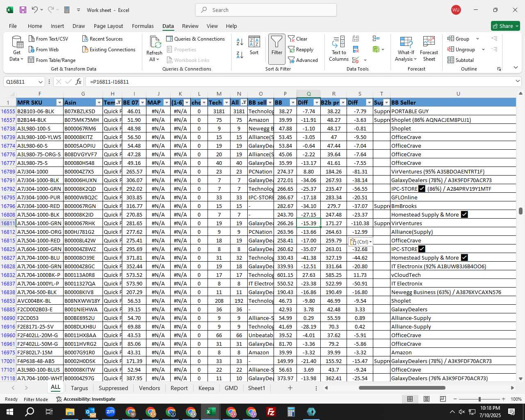Open MAP column filter dropdown
Viewport: 525px width, 420px height.
coord(167,103)
